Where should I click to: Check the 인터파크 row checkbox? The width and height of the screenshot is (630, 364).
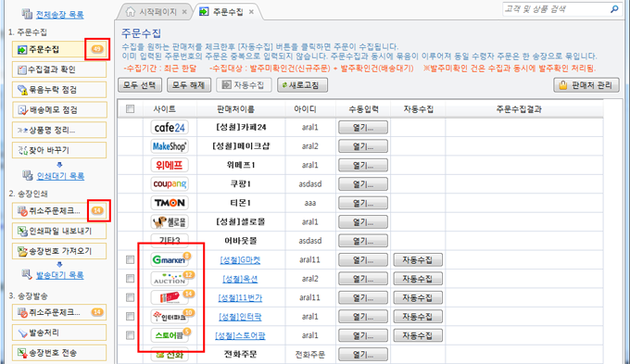pos(131,317)
